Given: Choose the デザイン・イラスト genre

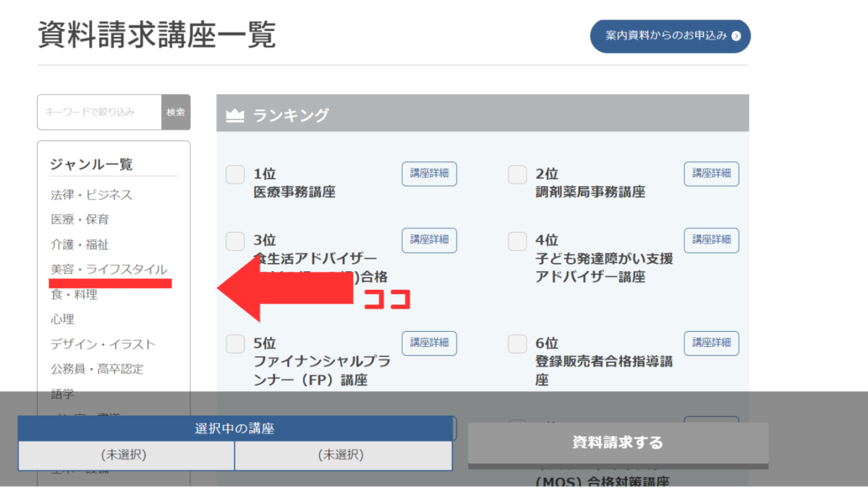Looking at the screenshot, I should point(103,344).
